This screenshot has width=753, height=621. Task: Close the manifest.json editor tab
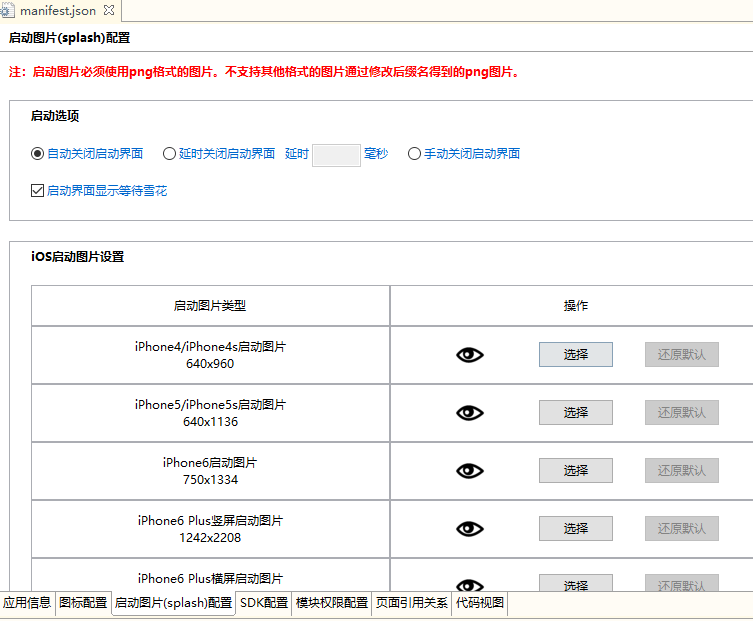(108, 11)
